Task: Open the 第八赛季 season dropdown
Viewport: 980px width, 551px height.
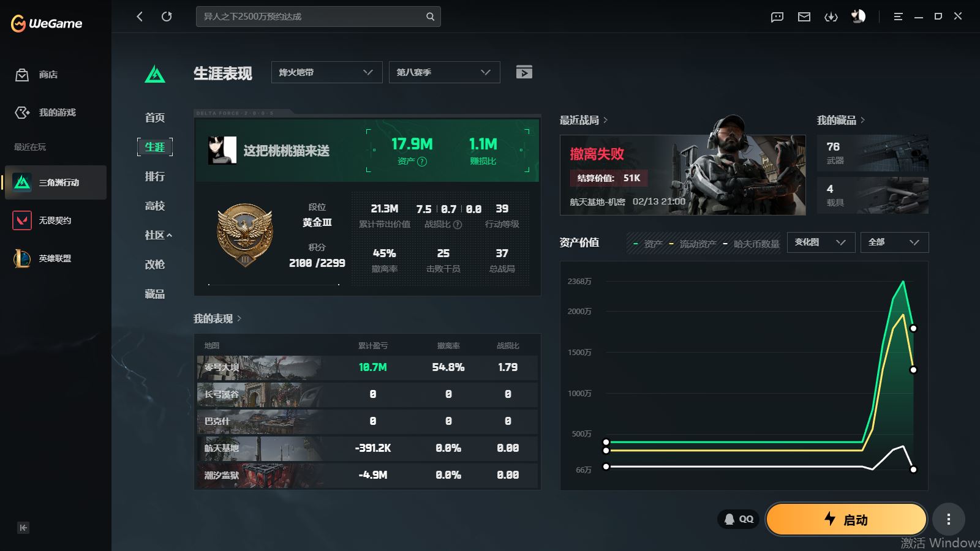Action: tap(444, 72)
